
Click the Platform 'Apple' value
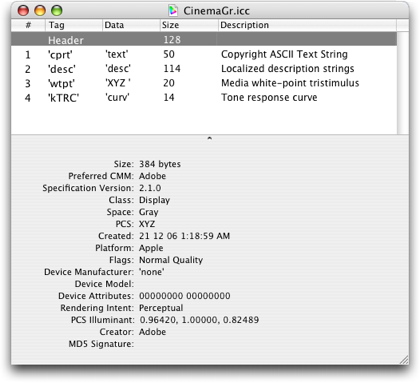(151, 248)
